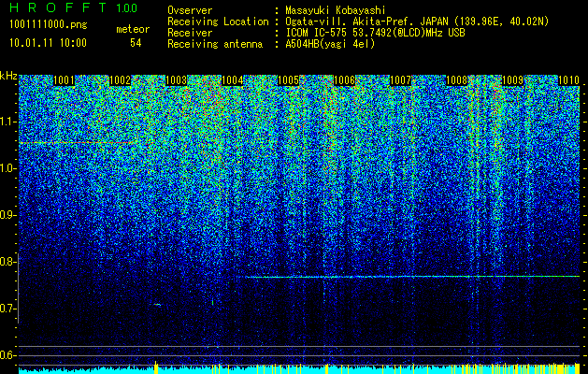Click the thin red line near 1.05 kHz
Viewport: 588px width, 374px height.
pos(77,142)
